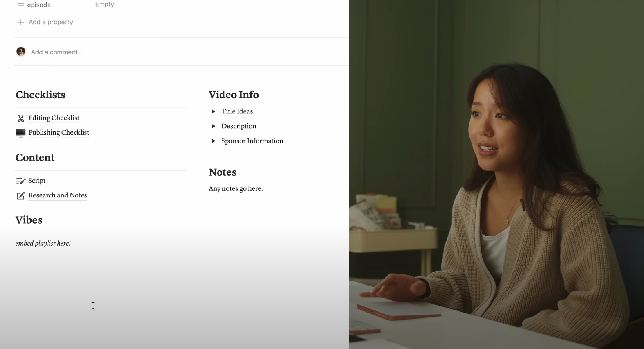Open the Editing Checklist page link

pyautogui.click(x=54, y=118)
